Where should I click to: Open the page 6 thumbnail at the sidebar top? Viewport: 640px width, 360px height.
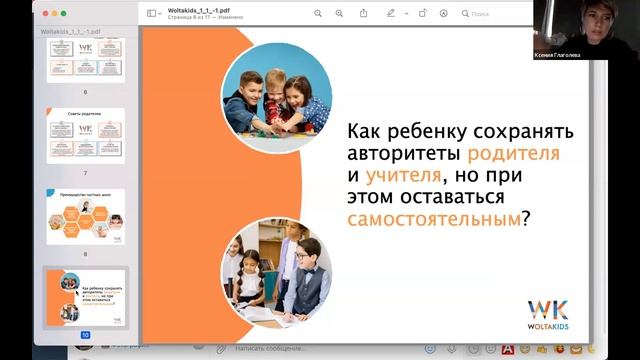[86, 60]
